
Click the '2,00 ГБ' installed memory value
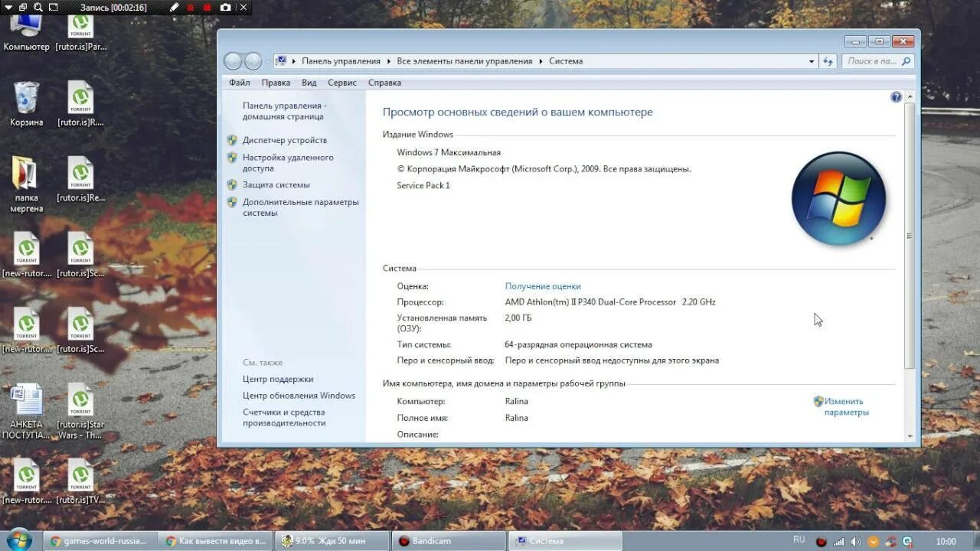click(518, 318)
